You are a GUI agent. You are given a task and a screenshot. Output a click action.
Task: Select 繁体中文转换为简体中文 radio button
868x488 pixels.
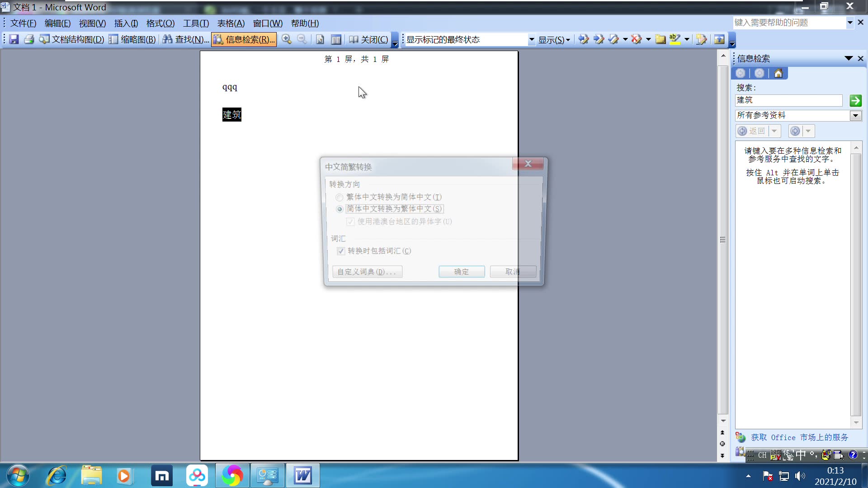coord(339,197)
